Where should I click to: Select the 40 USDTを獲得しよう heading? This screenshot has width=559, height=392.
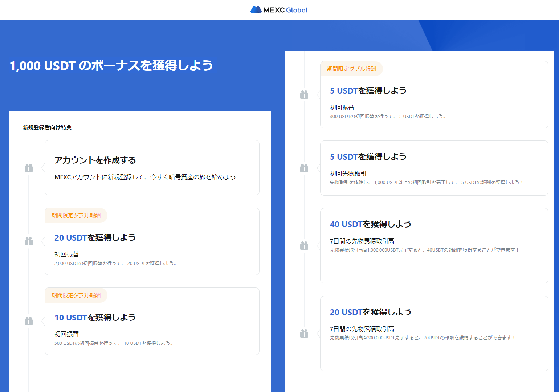click(371, 224)
